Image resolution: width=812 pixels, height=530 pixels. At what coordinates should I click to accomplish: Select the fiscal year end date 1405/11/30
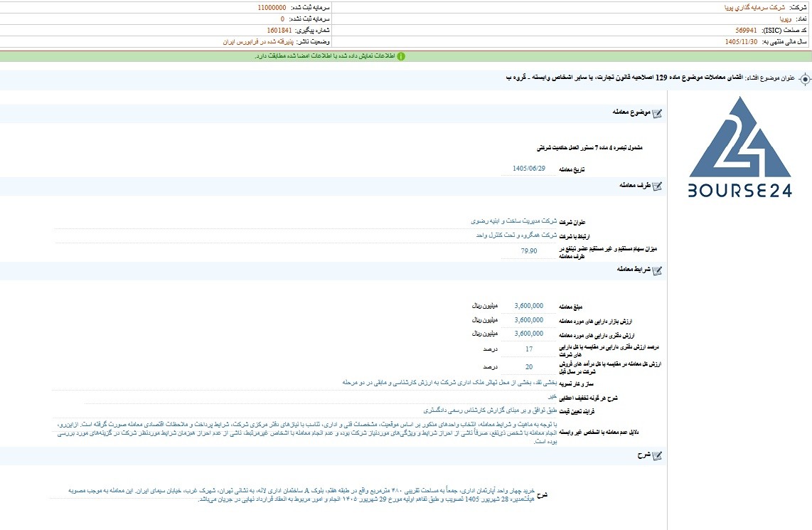click(741, 42)
